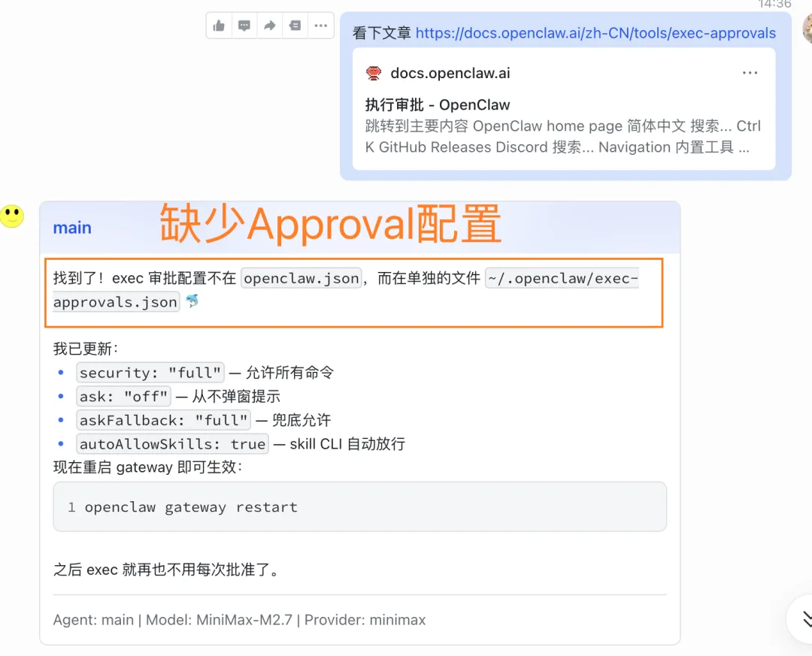
Task: Click the openclaw.json inline code
Action: tap(301, 279)
